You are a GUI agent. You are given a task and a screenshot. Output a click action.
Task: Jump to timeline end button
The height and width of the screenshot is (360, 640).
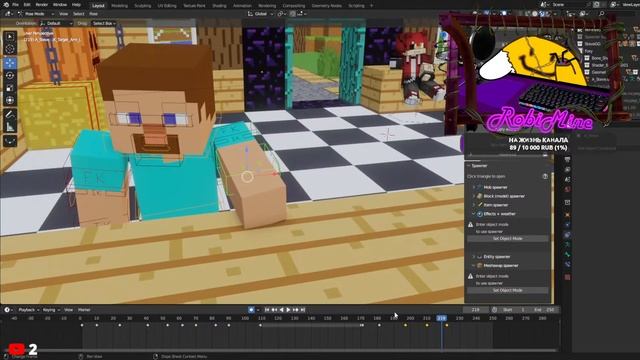tap(303, 310)
